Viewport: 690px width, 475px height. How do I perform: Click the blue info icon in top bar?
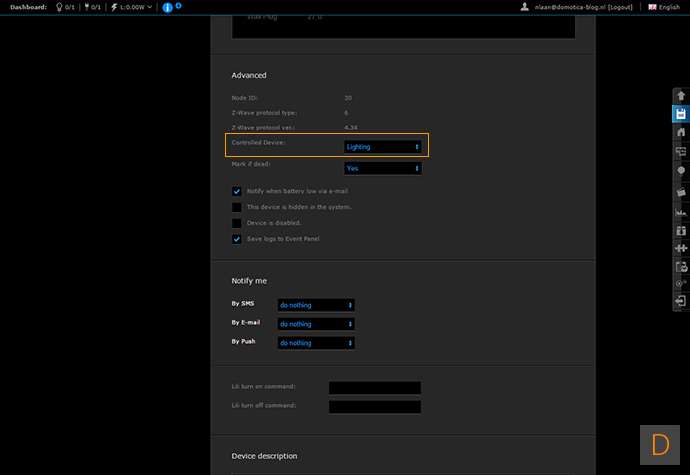pos(167,7)
